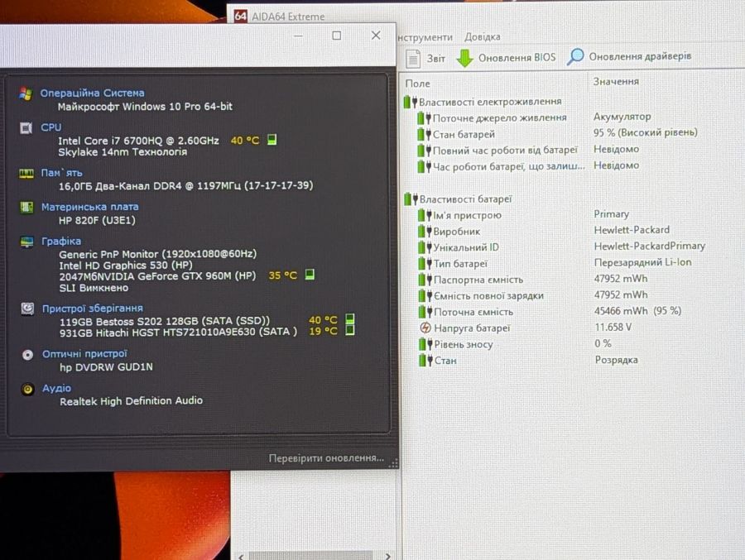
Task: Click the speaker icon beside Аудіо
Action: click(27, 389)
